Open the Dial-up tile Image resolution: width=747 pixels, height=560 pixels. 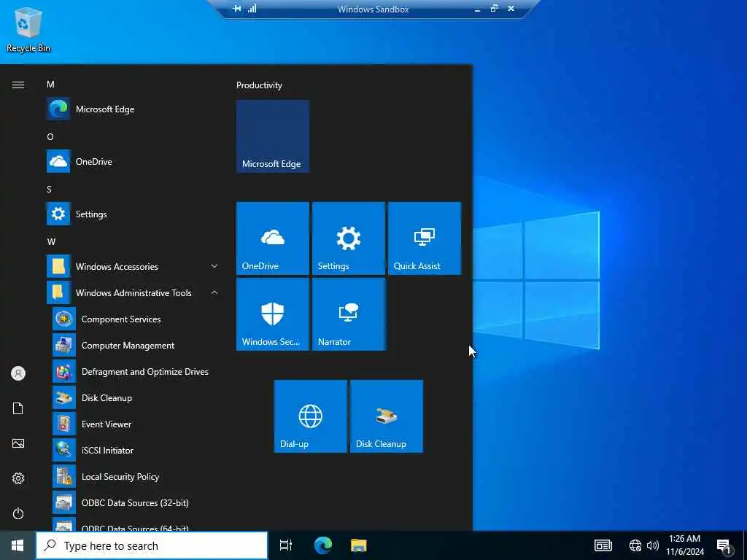tap(311, 416)
